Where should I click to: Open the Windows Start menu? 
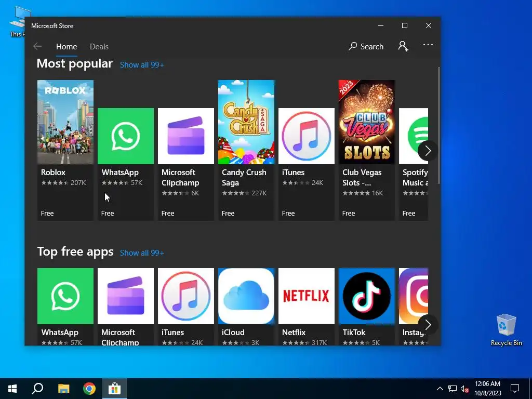pyautogui.click(x=12, y=389)
